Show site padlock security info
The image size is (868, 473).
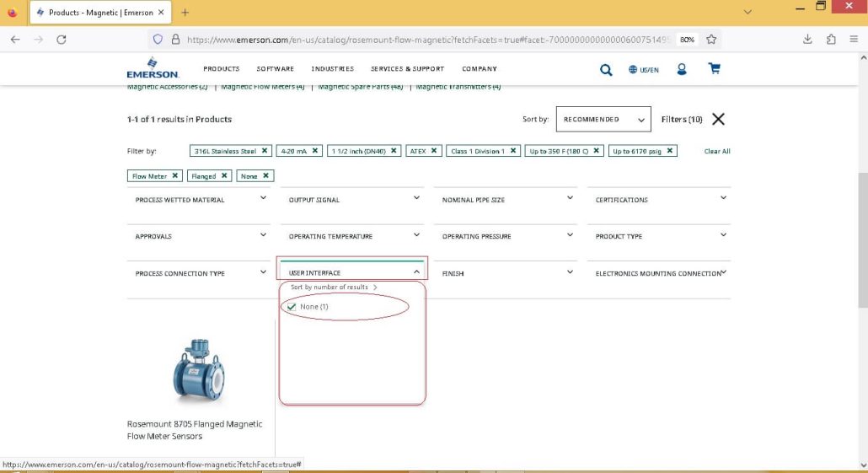pyautogui.click(x=175, y=40)
